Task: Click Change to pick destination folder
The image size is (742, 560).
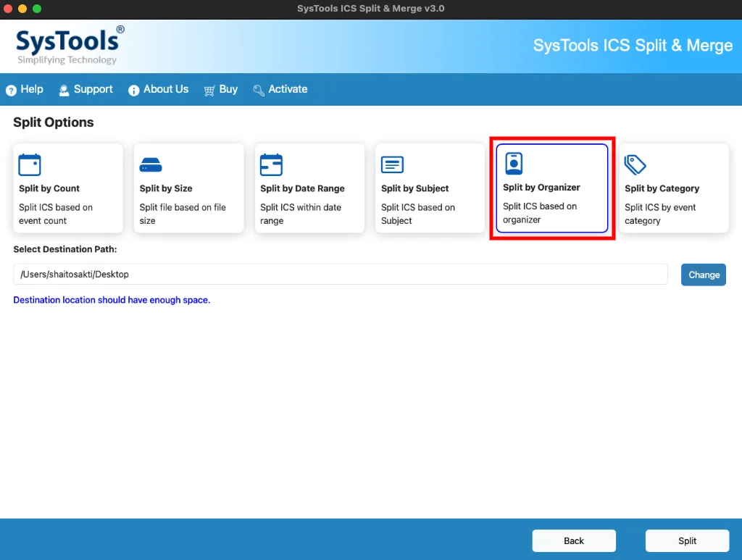Action: pyautogui.click(x=703, y=275)
